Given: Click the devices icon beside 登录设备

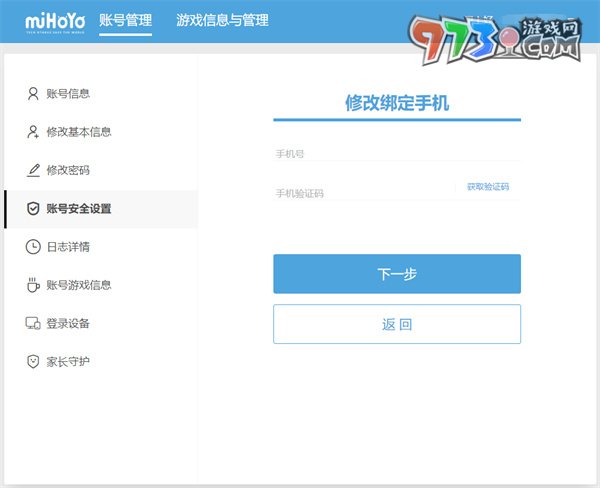Looking at the screenshot, I should click(x=33, y=324).
